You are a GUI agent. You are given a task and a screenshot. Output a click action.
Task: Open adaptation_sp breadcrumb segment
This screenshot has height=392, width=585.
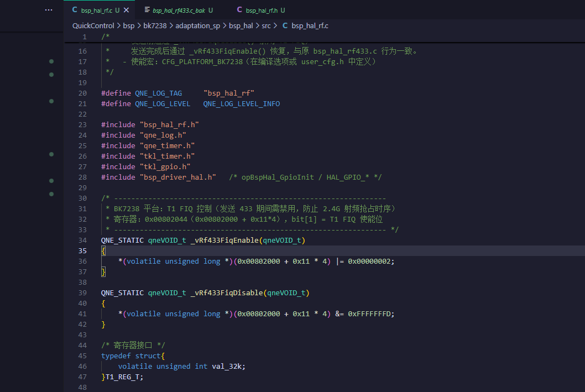pos(198,26)
